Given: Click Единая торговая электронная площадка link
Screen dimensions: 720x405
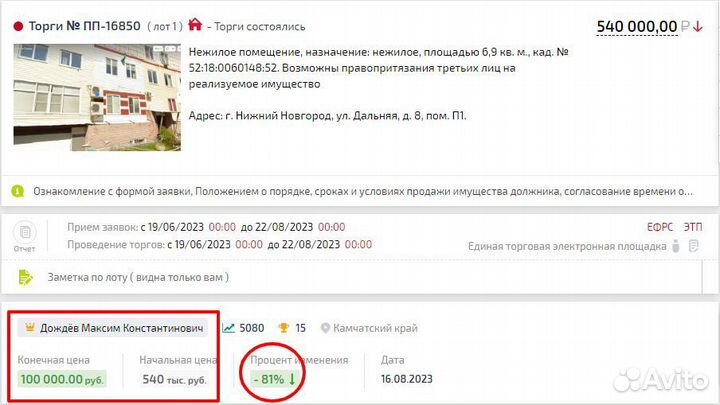Looking at the screenshot, I should [567, 247].
